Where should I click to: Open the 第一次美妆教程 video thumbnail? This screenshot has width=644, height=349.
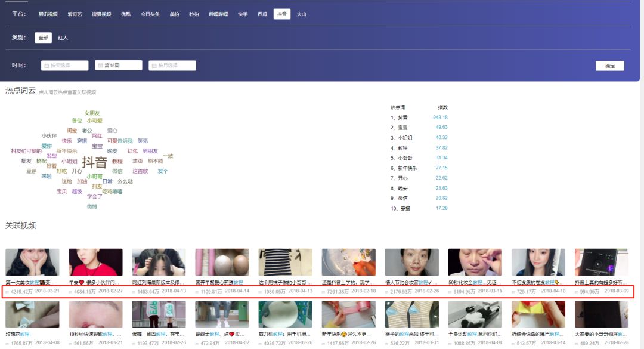click(x=32, y=262)
